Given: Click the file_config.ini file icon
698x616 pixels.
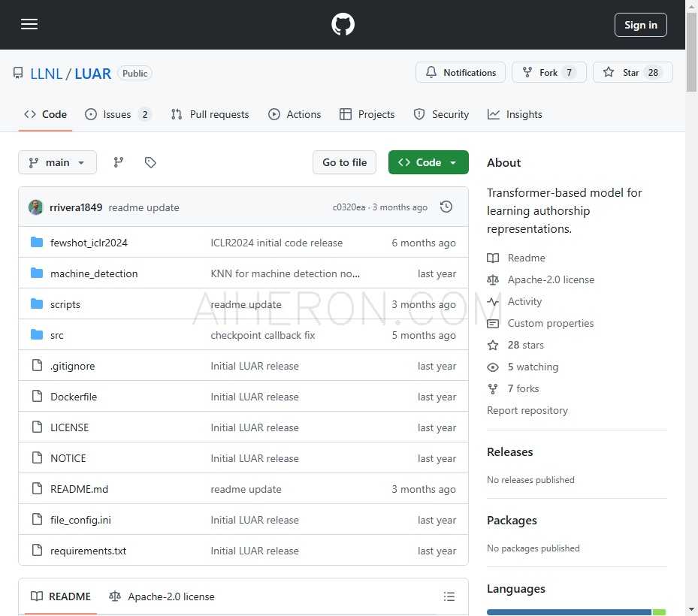Looking at the screenshot, I should 38,519.
